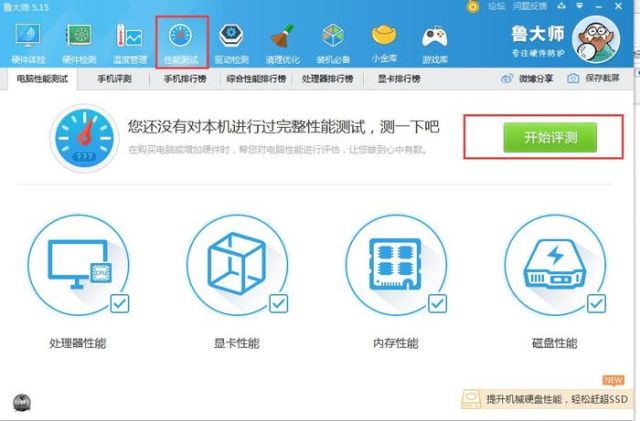The image size is (640, 421).
Task: Toggle the 内存性能 checkbox
Action: (437, 303)
